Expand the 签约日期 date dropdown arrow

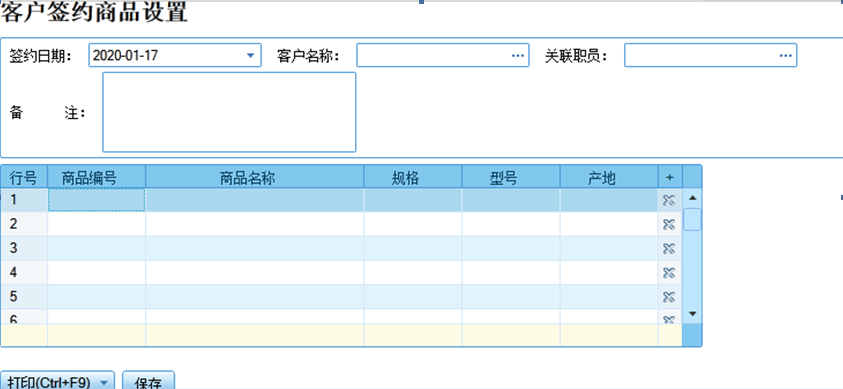point(250,55)
